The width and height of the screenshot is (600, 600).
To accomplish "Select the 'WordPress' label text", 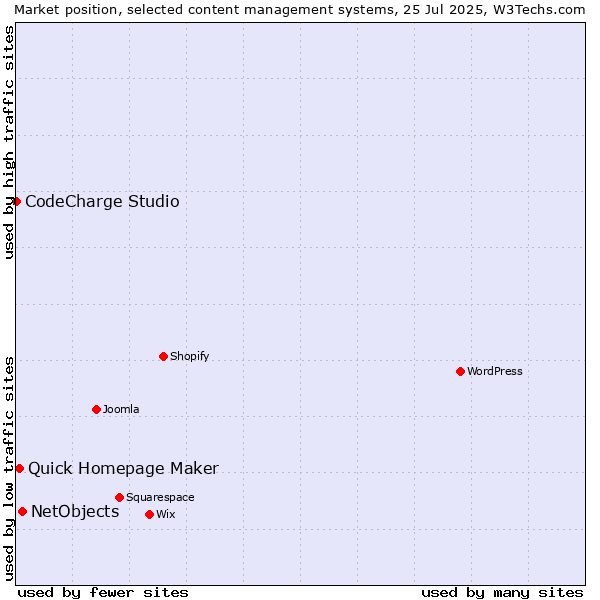I will click(x=494, y=371).
